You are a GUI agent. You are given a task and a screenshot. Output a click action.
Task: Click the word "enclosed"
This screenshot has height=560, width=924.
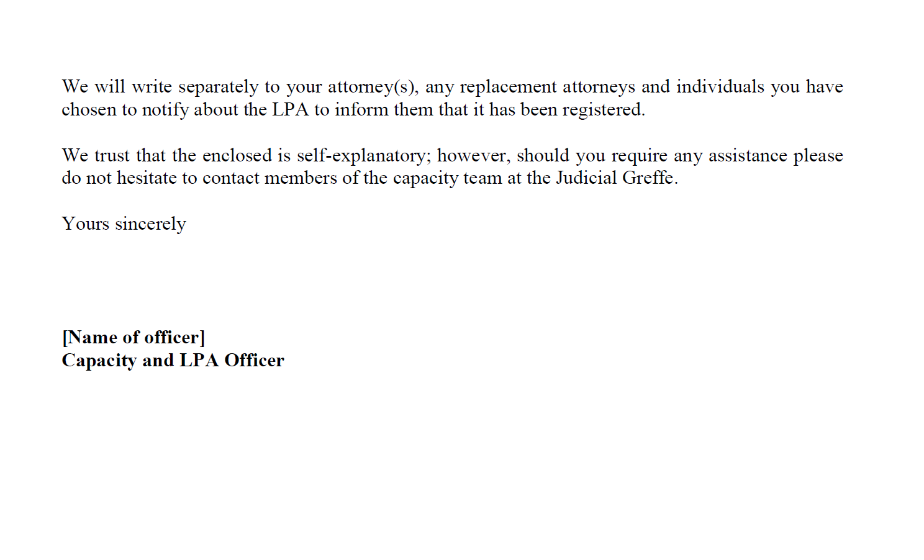click(x=237, y=155)
